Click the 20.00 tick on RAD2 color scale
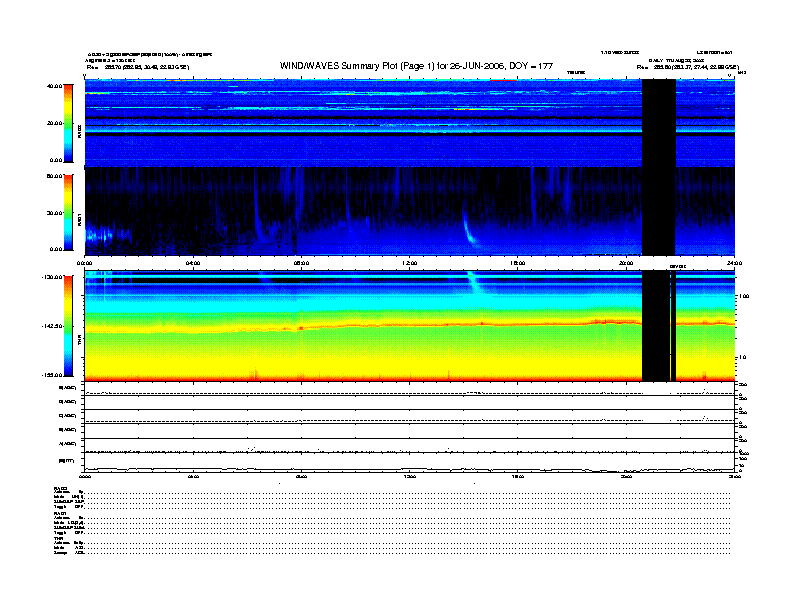 54,123
